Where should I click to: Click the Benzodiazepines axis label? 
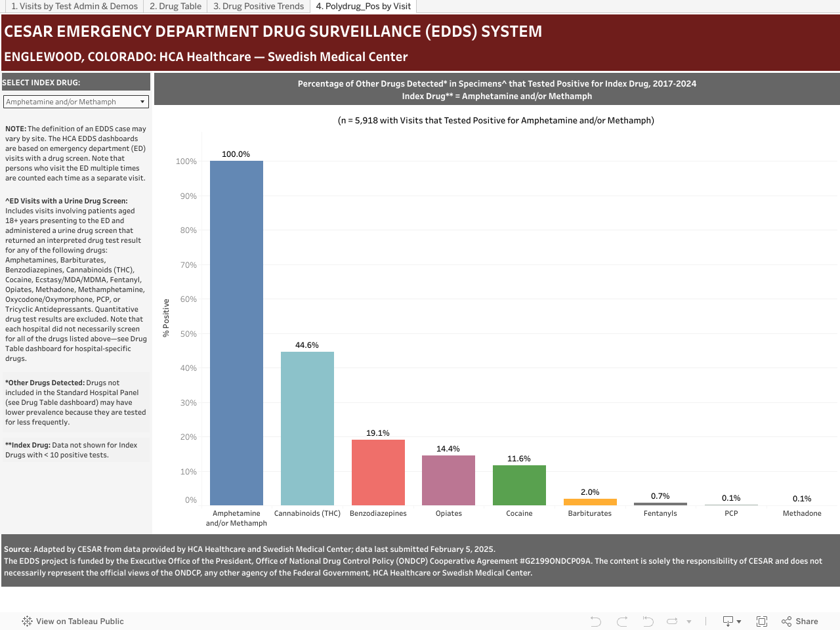click(378, 513)
